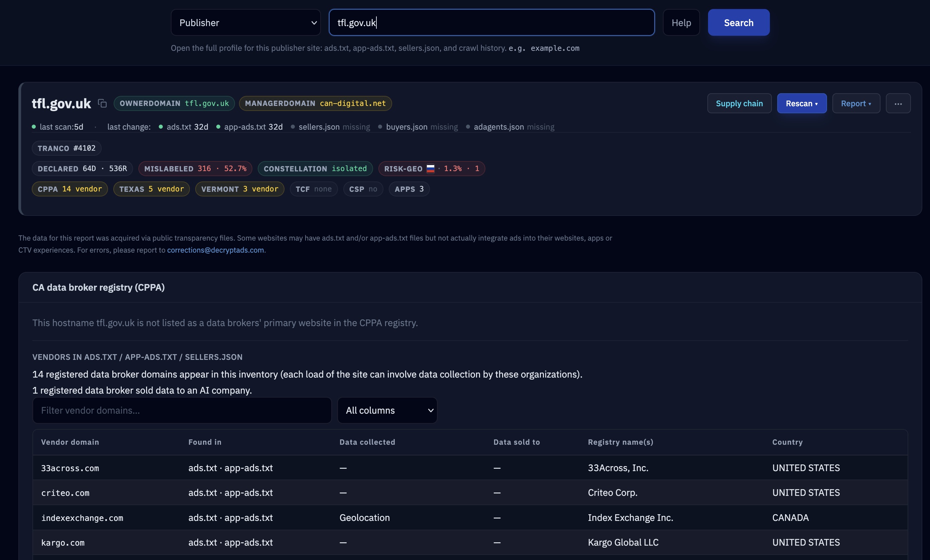
Task: Expand the Report dropdown
Action: pos(856,103)
